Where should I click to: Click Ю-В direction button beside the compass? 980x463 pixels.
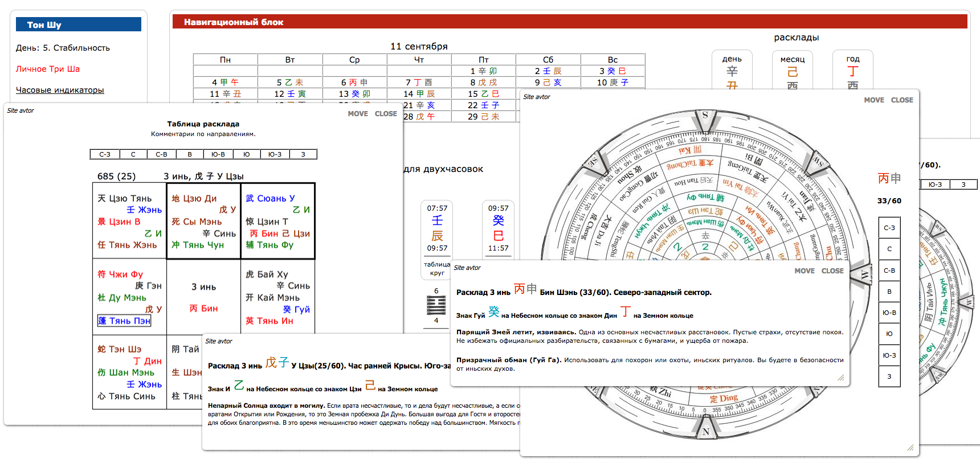(889, 313)
